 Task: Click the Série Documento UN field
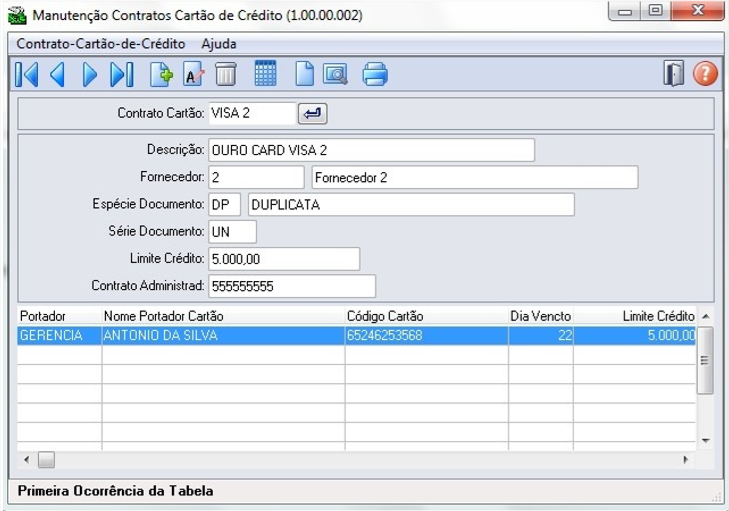point(232,232)
